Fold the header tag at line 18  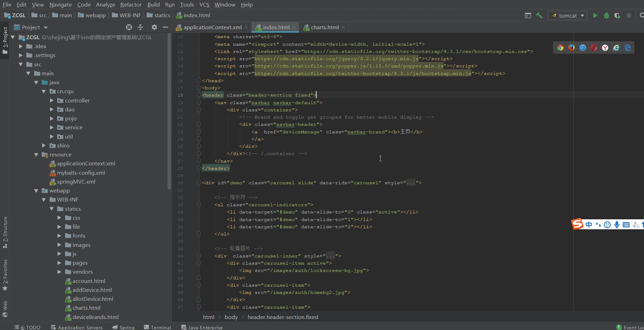(199, 95)
